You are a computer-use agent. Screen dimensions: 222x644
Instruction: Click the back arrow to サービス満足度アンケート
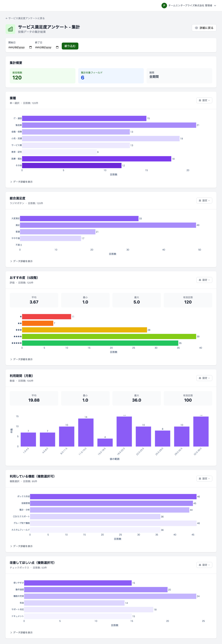point(7,18)
